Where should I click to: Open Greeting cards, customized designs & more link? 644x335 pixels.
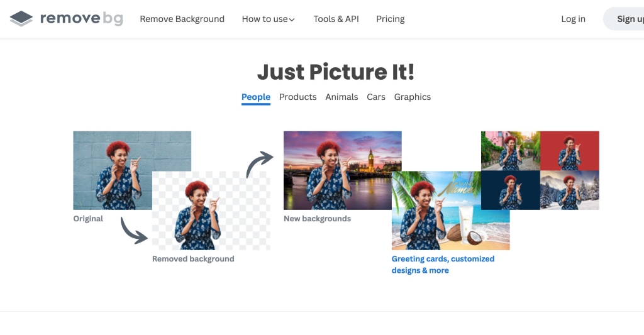click(x=443, y=265)
